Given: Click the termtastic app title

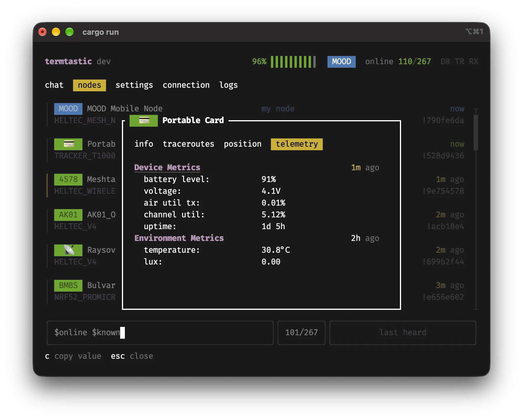Looking at the screenshot, I should (x=68, y=62).
